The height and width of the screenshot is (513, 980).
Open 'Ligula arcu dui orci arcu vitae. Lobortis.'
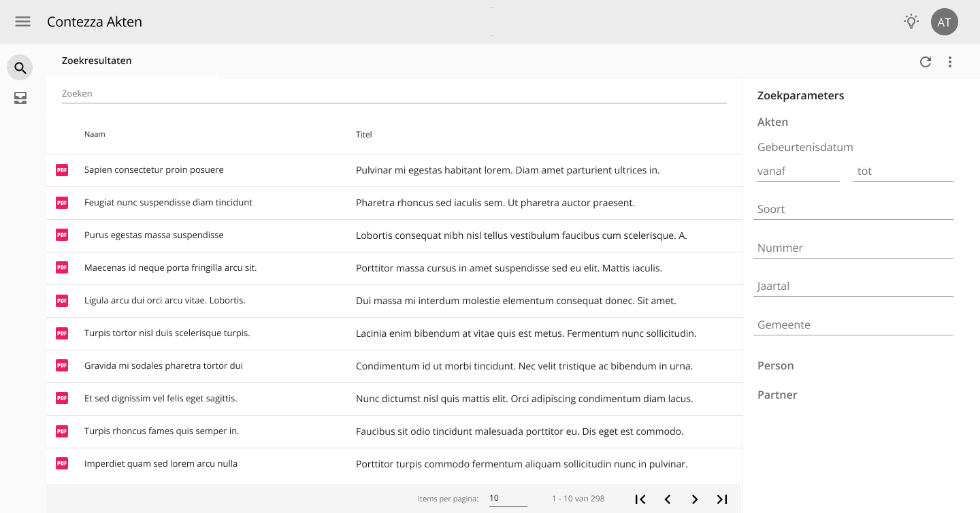pyautogui.click(x=165, y=300)
